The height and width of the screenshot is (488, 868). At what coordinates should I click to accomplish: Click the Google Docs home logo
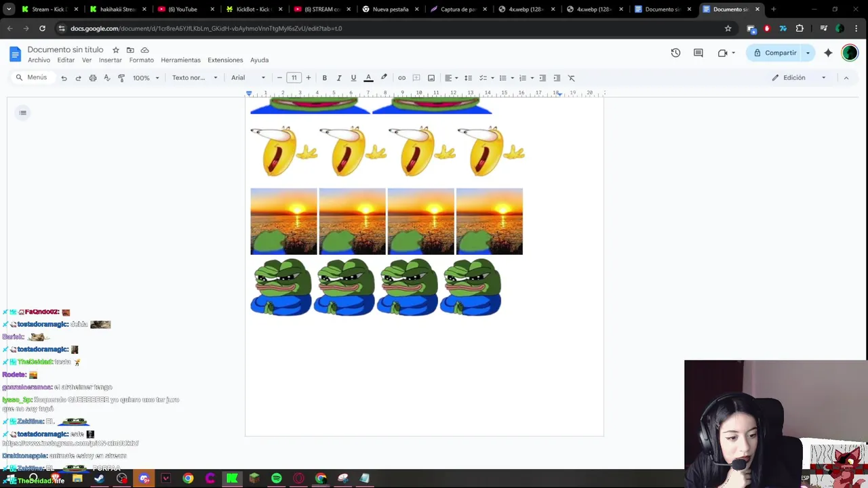pyautogui.click(x=15, y=54)
